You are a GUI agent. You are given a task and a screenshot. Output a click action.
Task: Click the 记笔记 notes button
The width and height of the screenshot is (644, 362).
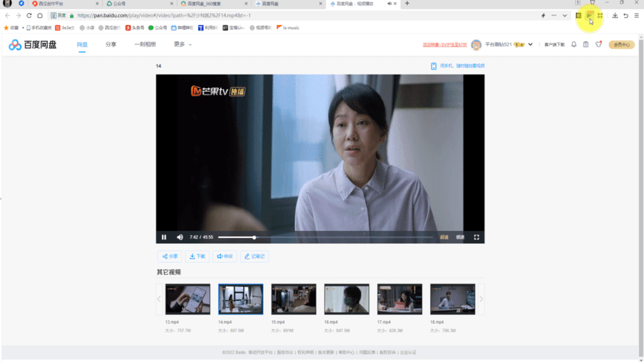click(x=254, y=256)
